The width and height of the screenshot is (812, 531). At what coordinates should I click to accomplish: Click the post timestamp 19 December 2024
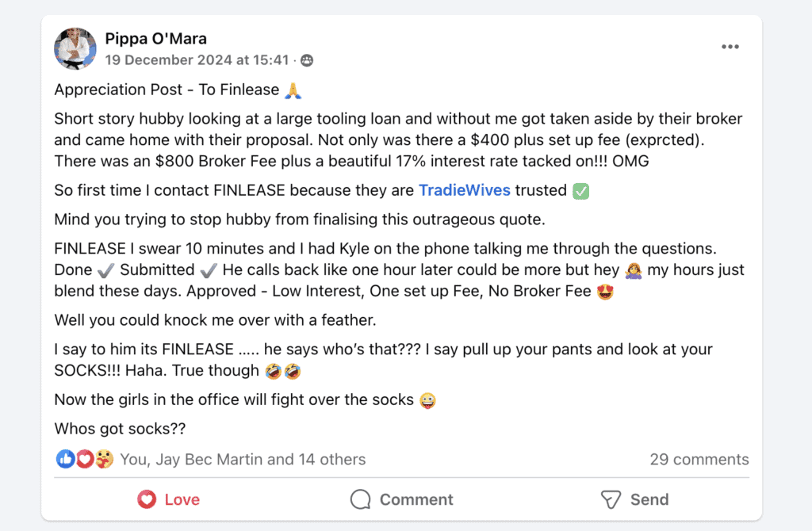coord(197,59)
